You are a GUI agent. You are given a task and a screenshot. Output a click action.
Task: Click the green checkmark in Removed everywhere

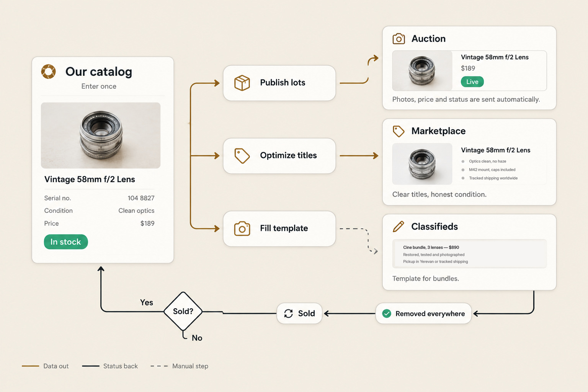click(387, 314)
